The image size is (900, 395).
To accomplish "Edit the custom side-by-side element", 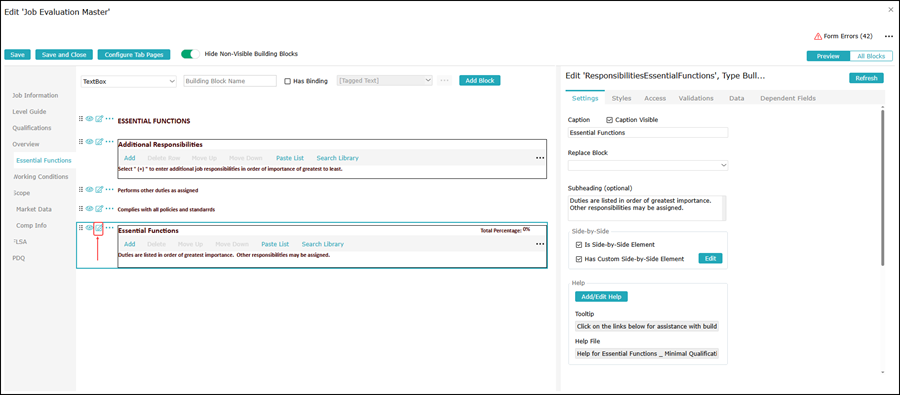I will coord(711,258).
